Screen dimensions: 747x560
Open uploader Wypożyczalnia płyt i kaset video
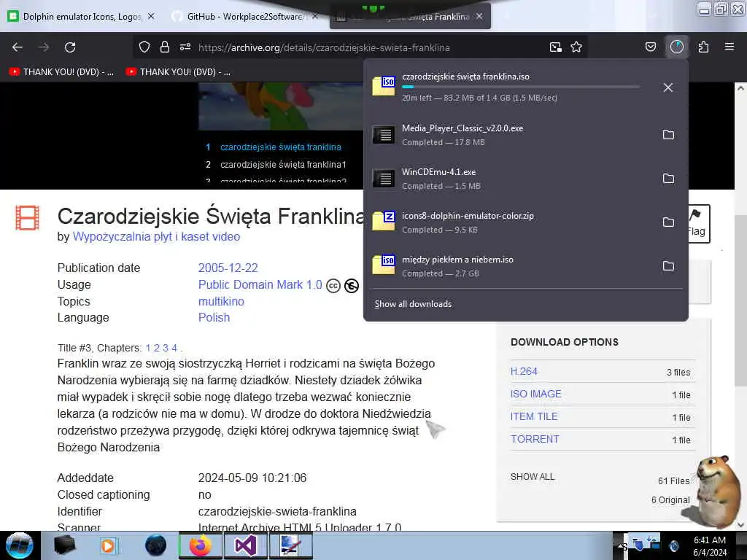(156, 236)
